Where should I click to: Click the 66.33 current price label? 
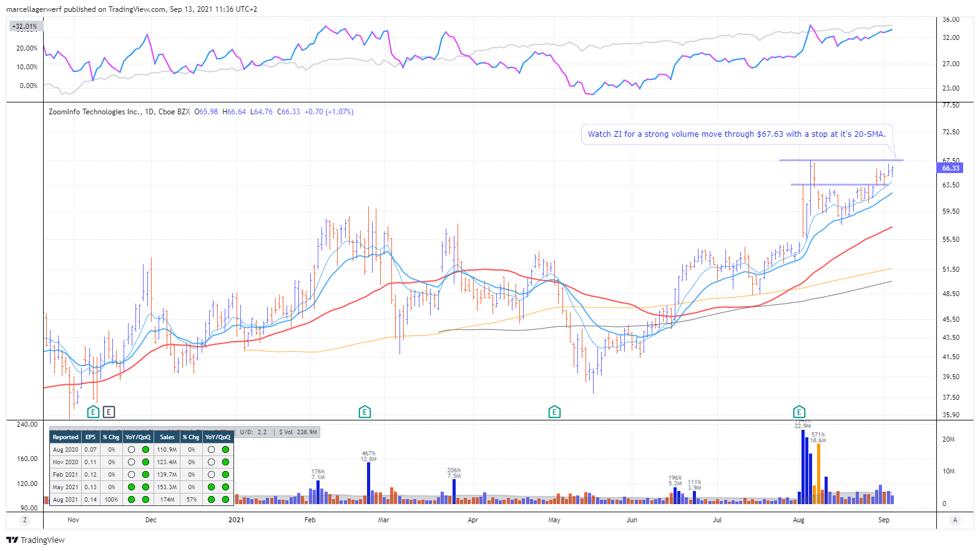(x=951, y=168)
